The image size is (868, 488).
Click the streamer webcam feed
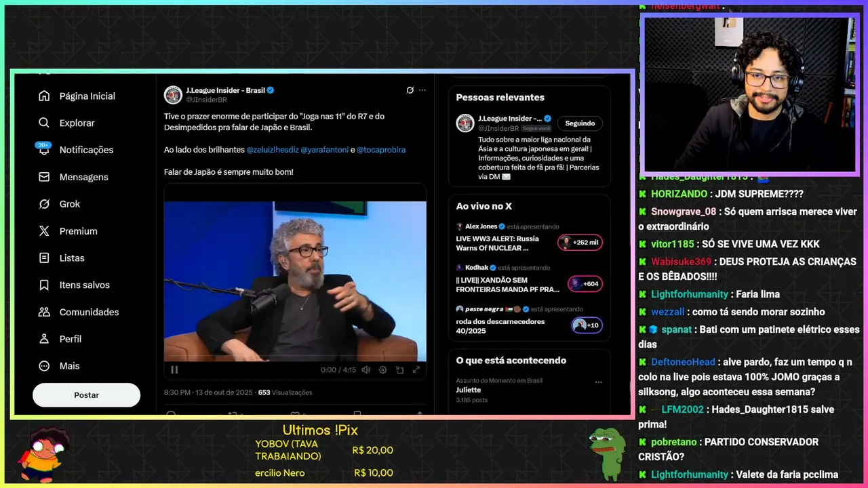click(750, 95)
